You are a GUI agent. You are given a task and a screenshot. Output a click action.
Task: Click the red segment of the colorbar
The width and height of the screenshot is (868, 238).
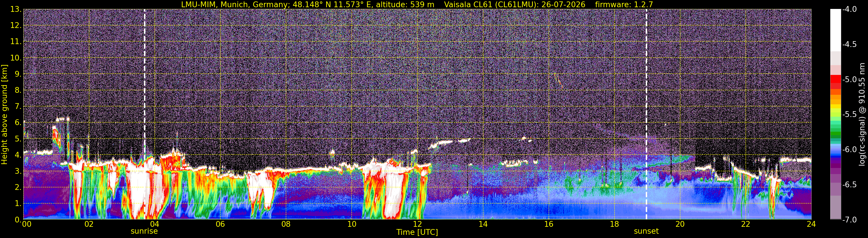pos(835,79)
